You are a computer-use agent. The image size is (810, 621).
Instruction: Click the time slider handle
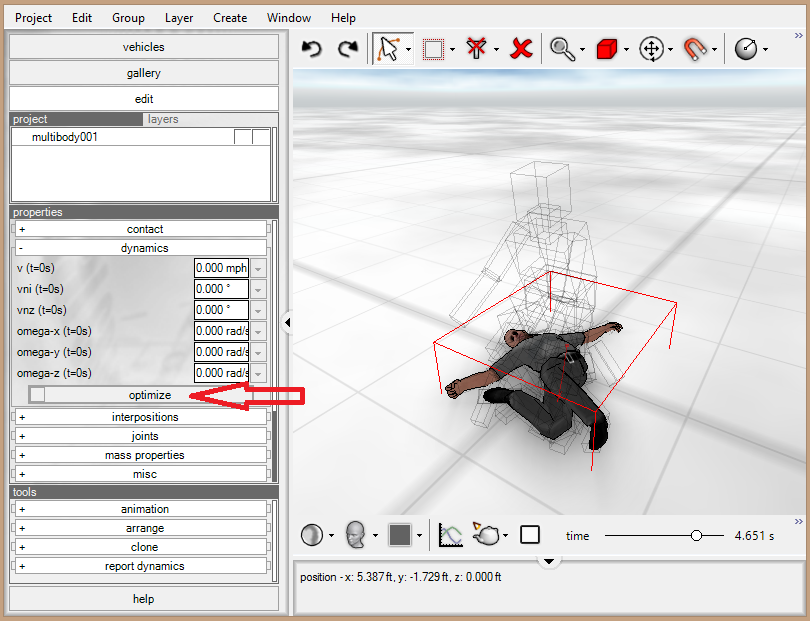click(696, 536)
